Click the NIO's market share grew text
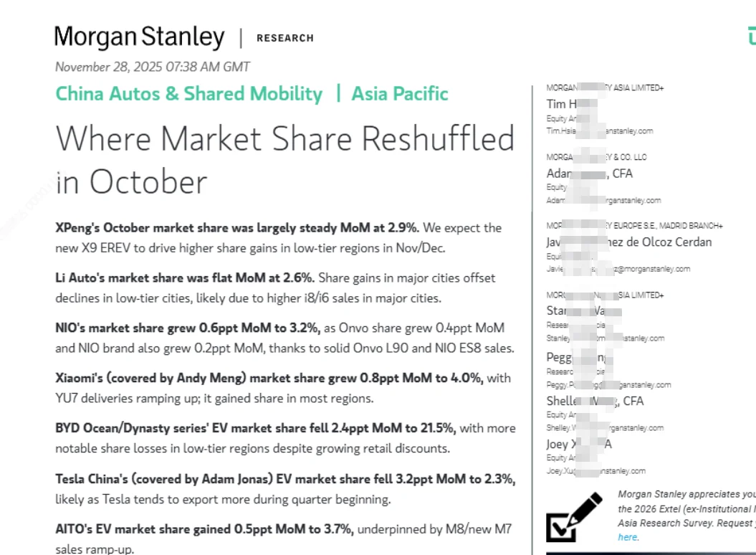This screenshot has height=555, width=756. pyautogui.click(x=188, y=328)
